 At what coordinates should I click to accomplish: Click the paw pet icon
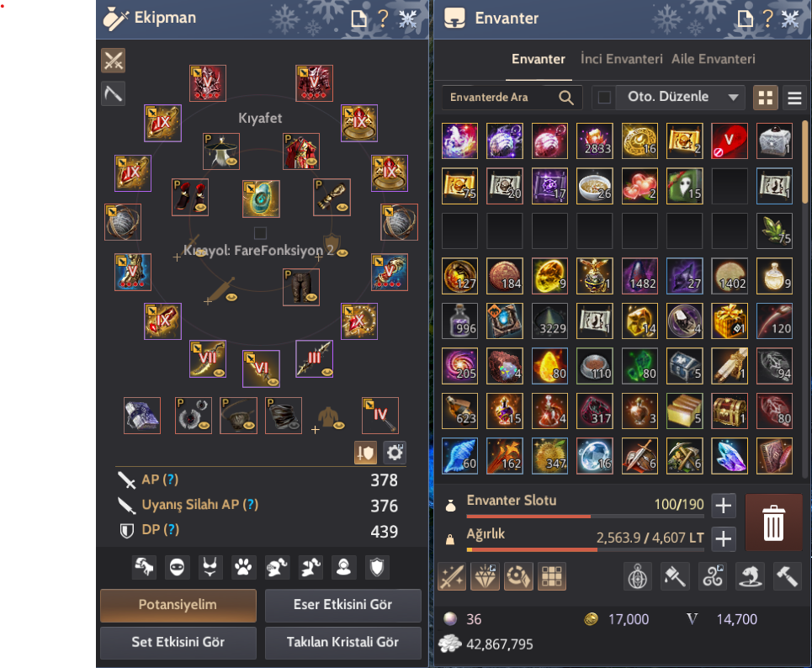click(x=243, y=567)
